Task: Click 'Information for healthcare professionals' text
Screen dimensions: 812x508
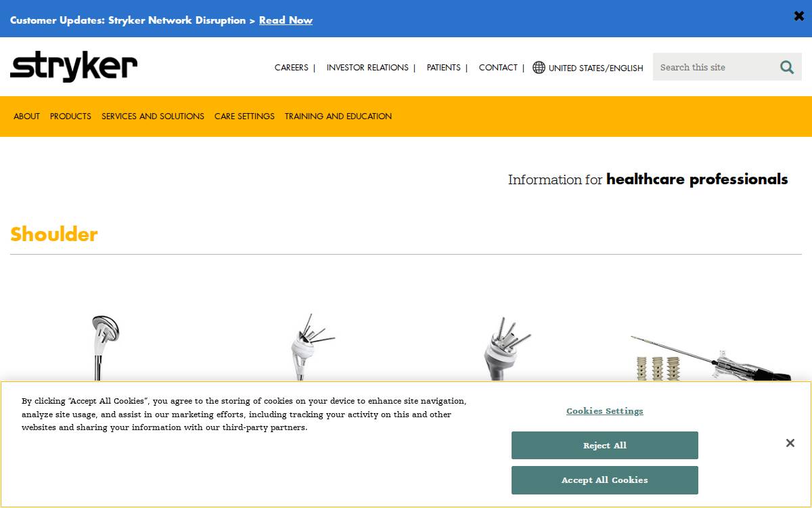Action: 648,179
